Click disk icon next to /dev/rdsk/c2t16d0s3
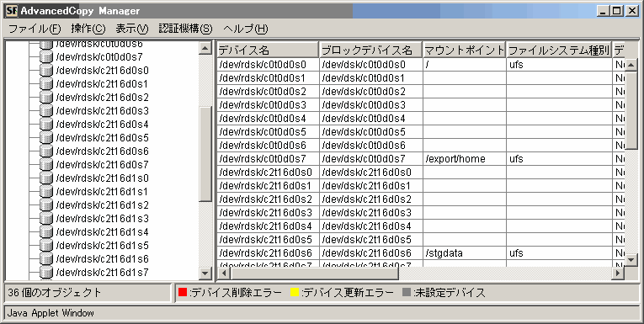 [x=46, y=110]
